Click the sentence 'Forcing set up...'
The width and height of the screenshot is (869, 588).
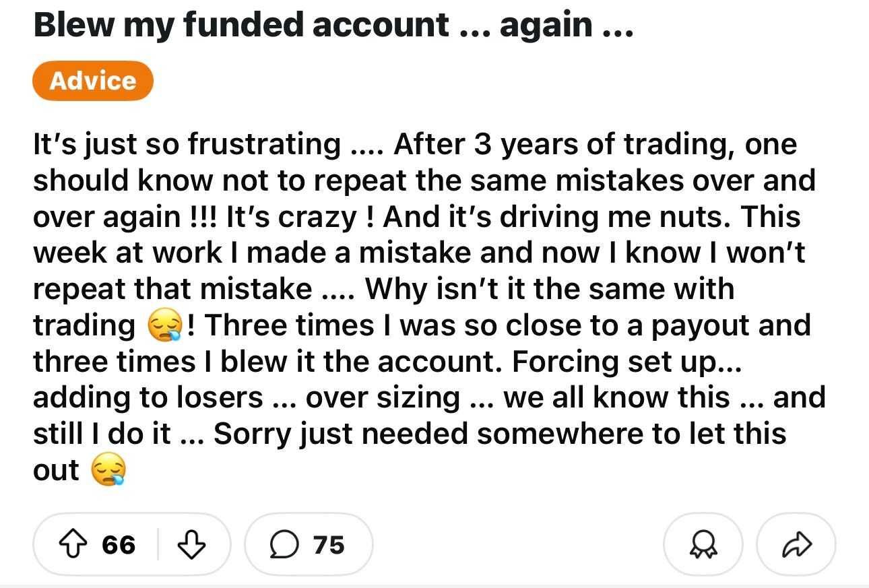coord(626,362)
